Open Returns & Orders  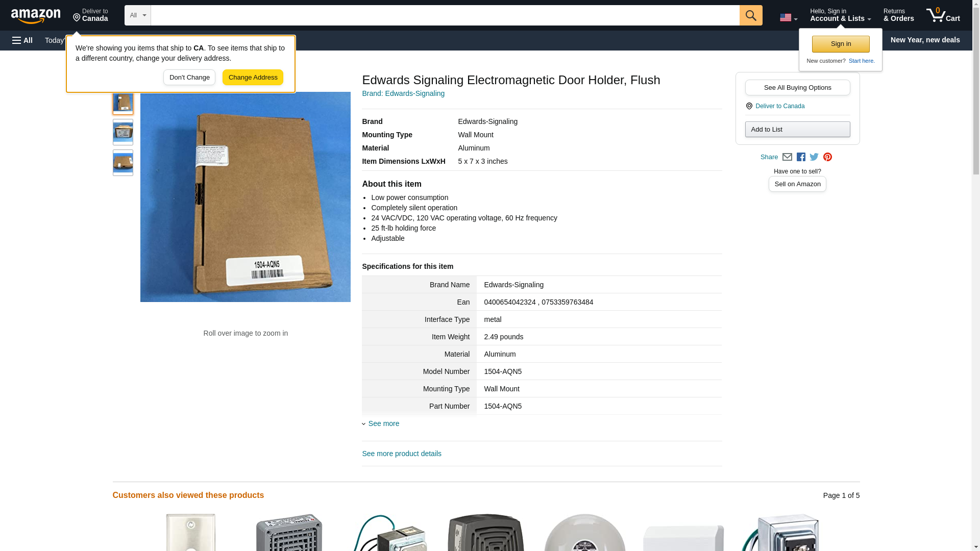(898, 15)
